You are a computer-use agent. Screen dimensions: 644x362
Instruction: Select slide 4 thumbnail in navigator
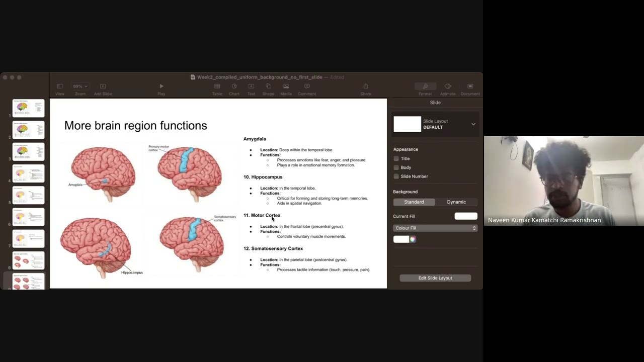pos(28,173)
